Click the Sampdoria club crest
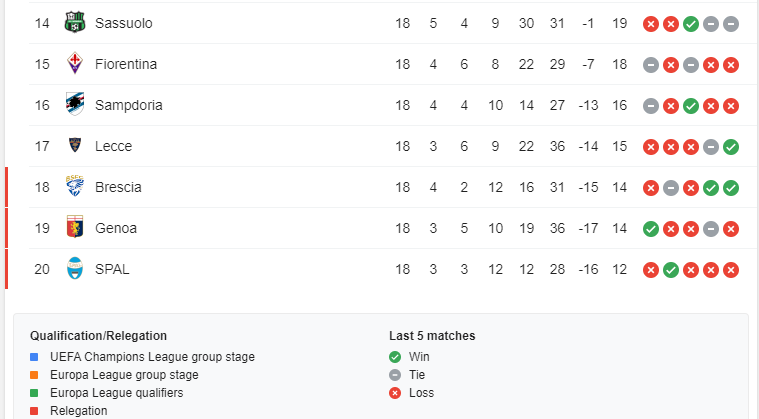The height and width of the screenshot is (419, 759). 75,105
